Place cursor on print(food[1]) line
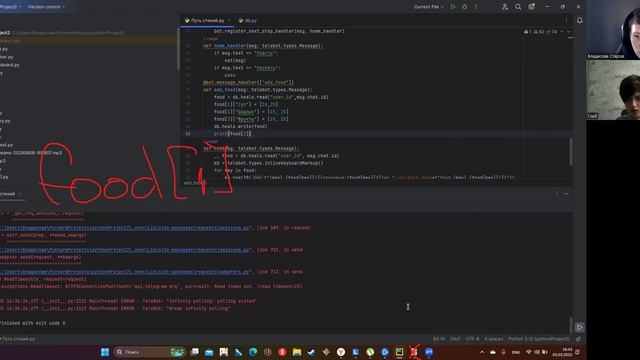 [x=233, y=133]
